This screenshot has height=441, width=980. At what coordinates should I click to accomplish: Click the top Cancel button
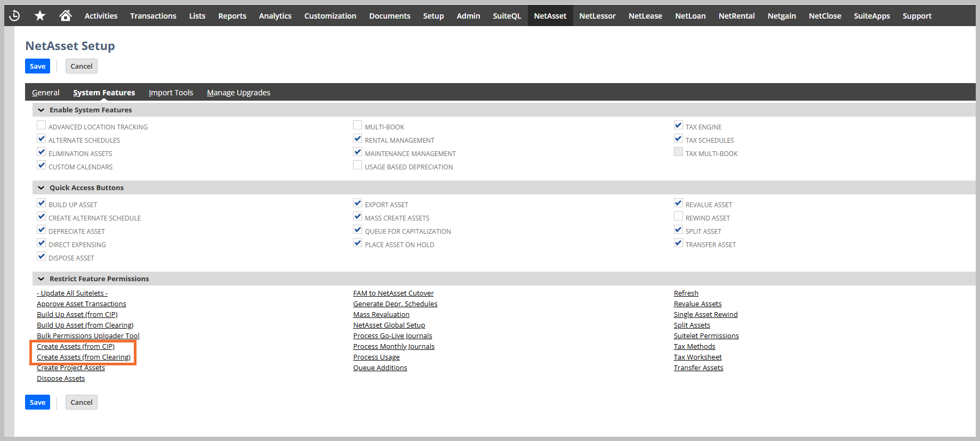[82, 66]
